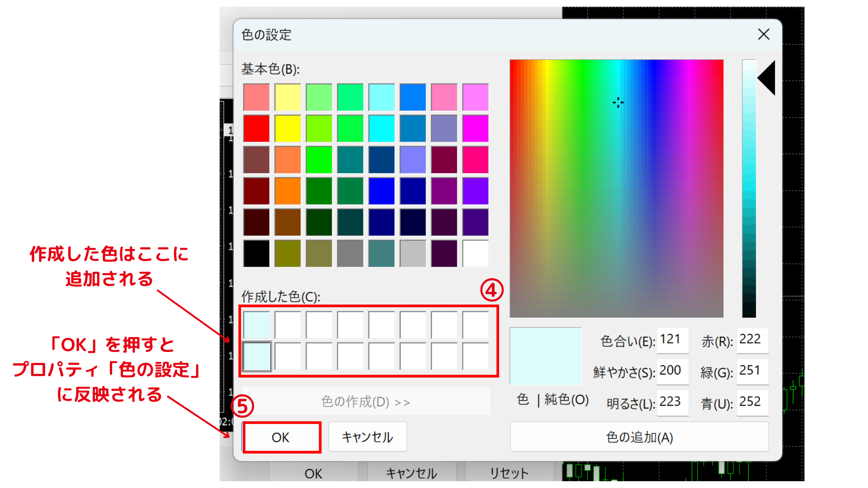The width and height of the screenshot is (868, 488).
Task: Click the 色の作成(D) >> button
Action: (x=366, y=402)
